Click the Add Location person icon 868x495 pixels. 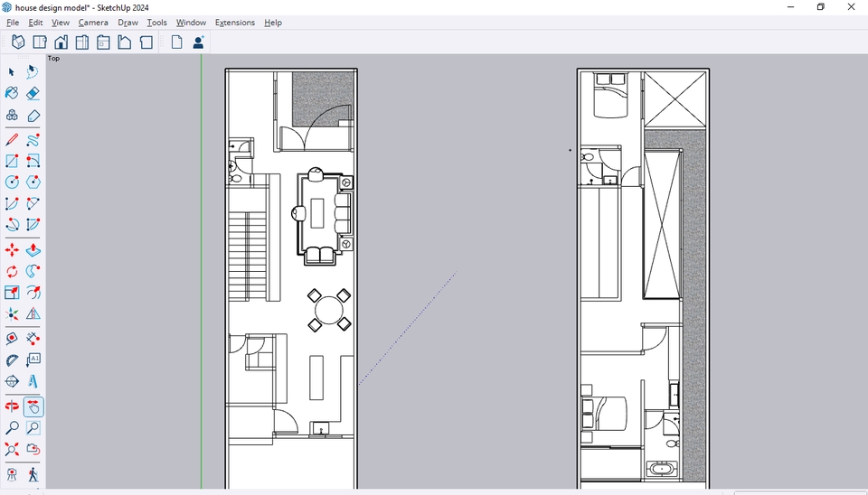click(199, 42)
